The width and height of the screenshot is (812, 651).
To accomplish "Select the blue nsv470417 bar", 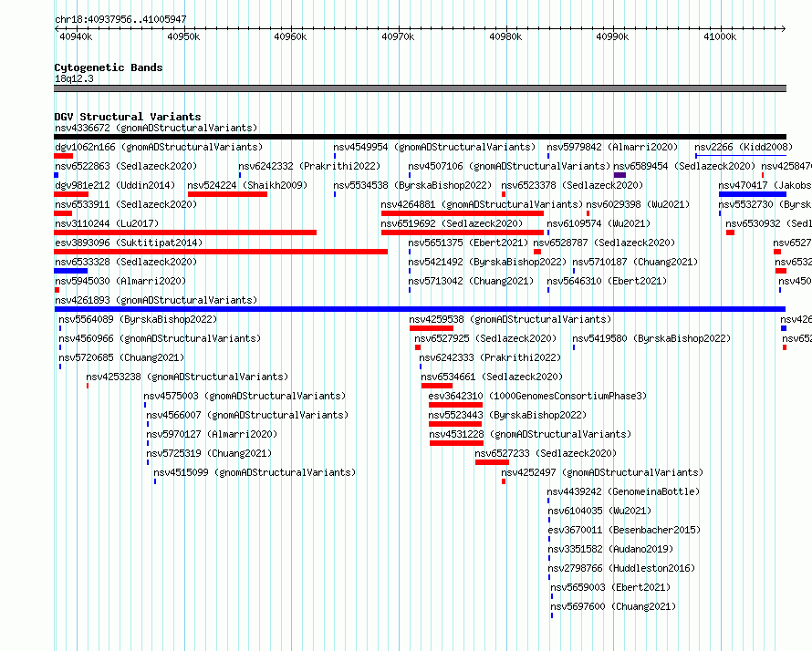I will (753, 194).
